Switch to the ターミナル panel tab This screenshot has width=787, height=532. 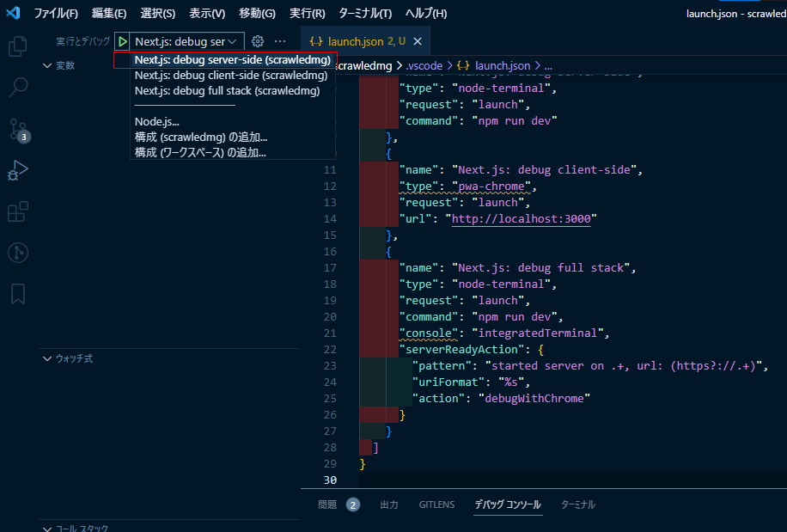pos(577,504)
